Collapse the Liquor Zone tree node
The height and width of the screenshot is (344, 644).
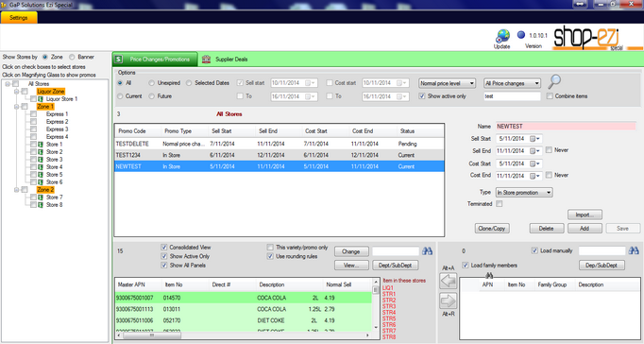16,92
